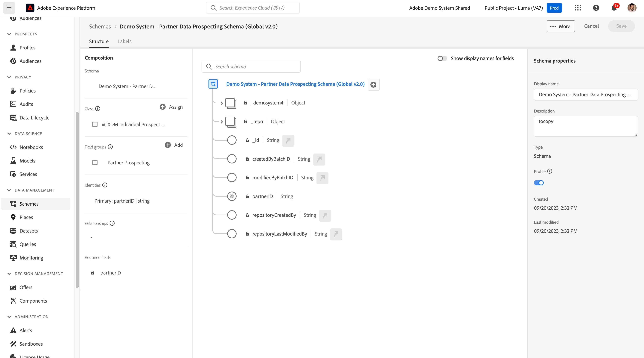Image resolution: width=644 pixels, height=358 pixels.
Task: Check the Partner Prospecting field group checkbox
Action: click(x=95, y=163)
